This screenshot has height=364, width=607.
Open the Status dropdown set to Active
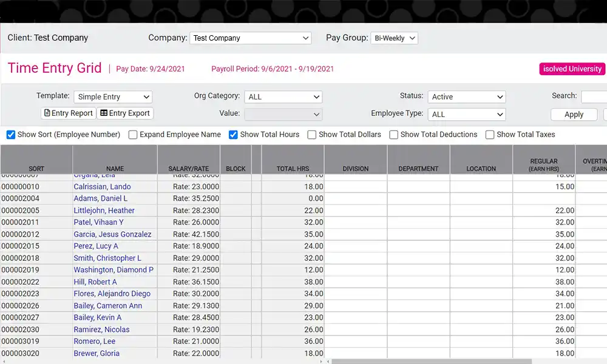coord(466,96)
